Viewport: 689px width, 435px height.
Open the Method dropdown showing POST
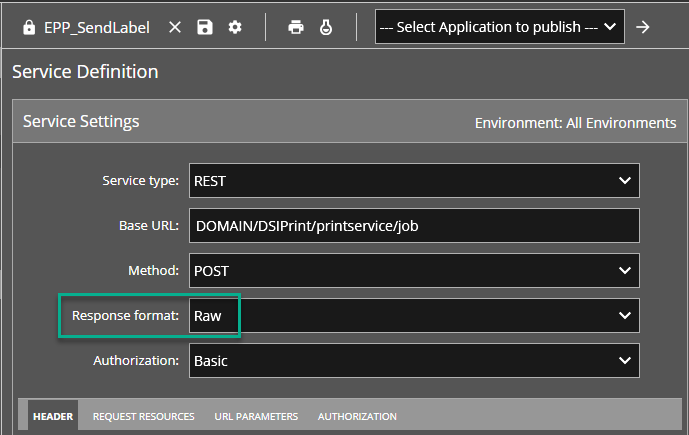coord(414,270)
